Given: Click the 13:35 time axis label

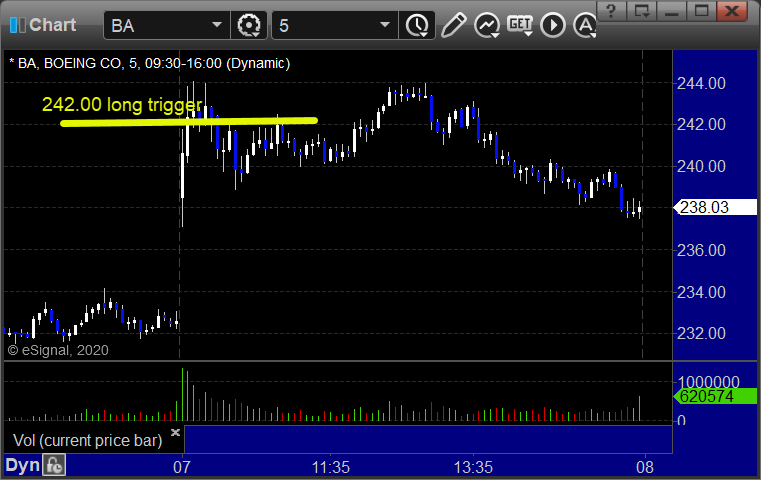Looking at the screenshot, I should coord(473,467).
